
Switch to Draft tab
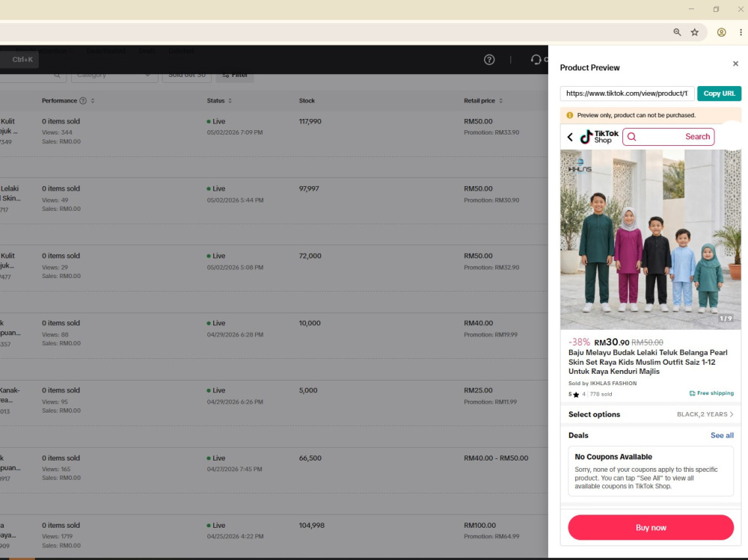[x=147, y=51]
